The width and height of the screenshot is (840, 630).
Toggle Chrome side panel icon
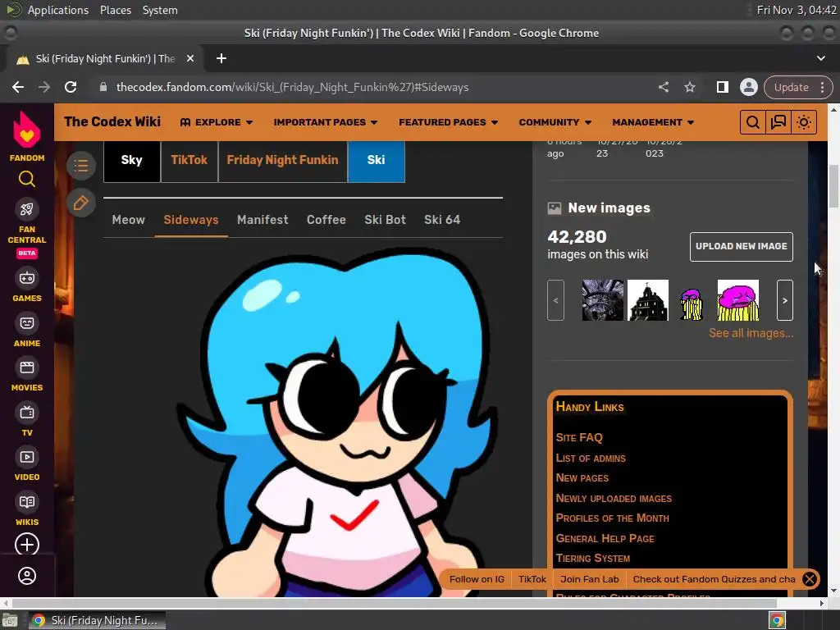pyautogui.click(x=722, y=87)
